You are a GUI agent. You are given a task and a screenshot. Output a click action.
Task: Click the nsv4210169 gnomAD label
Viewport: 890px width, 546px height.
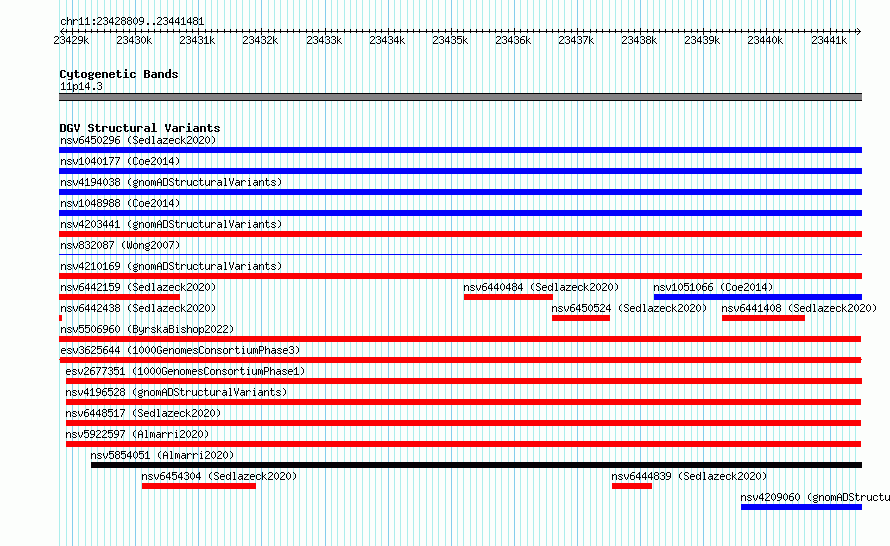(171, 266)
